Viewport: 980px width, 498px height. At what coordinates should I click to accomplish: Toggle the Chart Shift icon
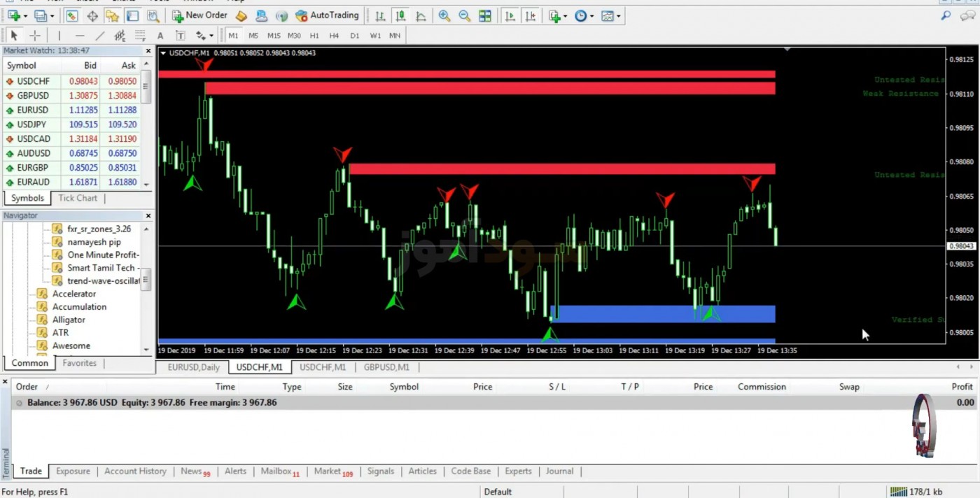click(x=531, y=15)
